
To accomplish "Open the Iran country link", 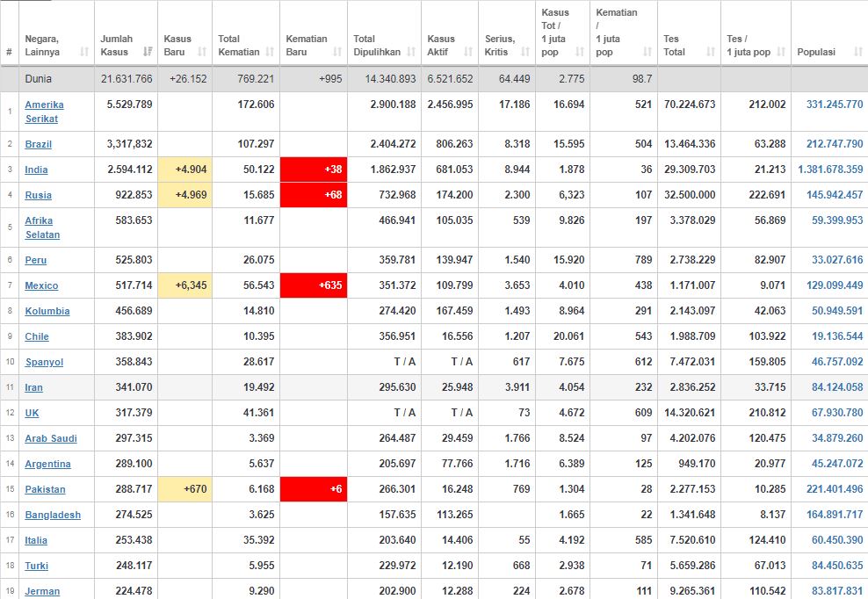I will coord(33,387).
